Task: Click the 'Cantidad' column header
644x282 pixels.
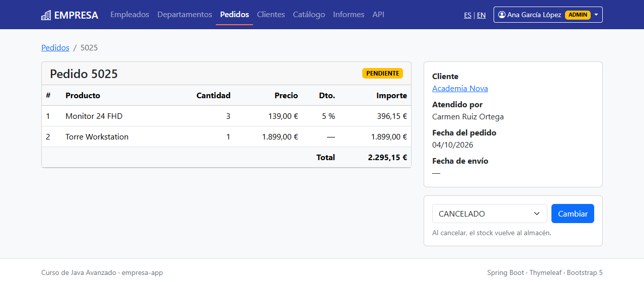Action: point(213,96)
